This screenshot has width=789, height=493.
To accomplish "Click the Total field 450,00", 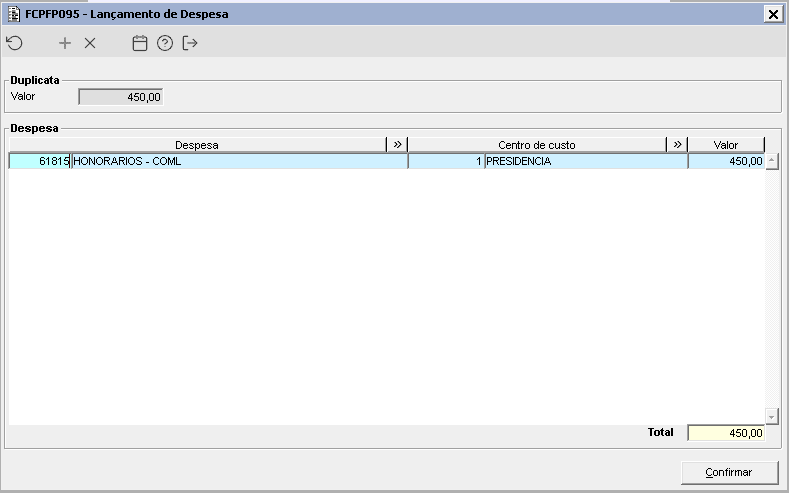I will coord(726,433).
